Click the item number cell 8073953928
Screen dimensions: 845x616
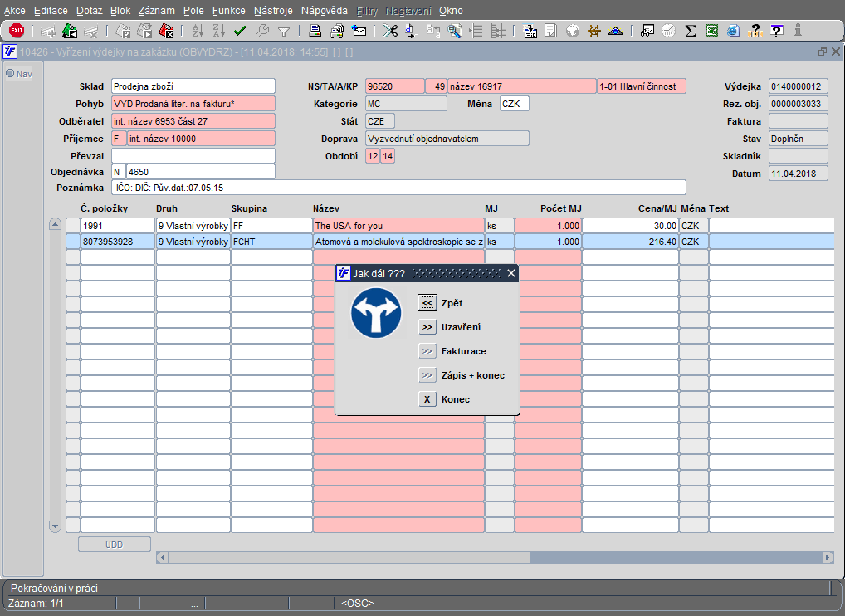(x=118, y=242)
